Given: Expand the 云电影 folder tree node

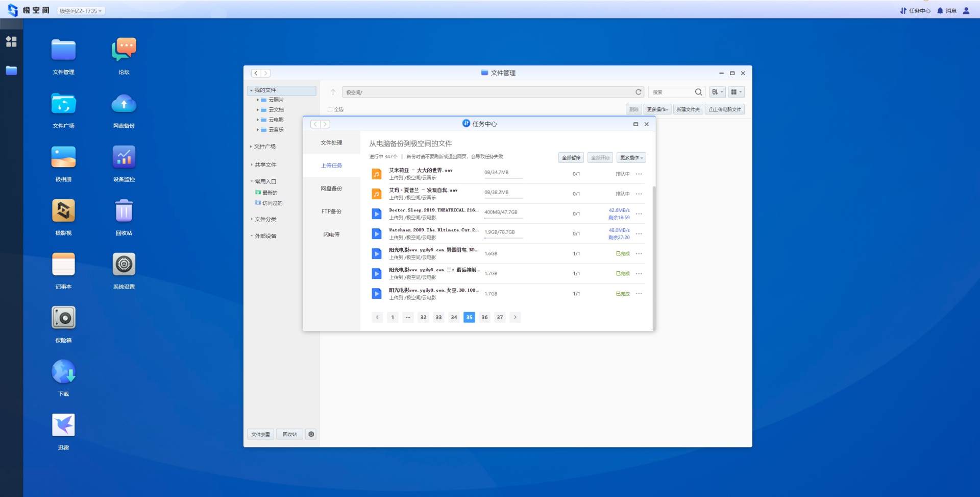Looking at the screenshot, I should pyautogui.click(x=258, y=120).
